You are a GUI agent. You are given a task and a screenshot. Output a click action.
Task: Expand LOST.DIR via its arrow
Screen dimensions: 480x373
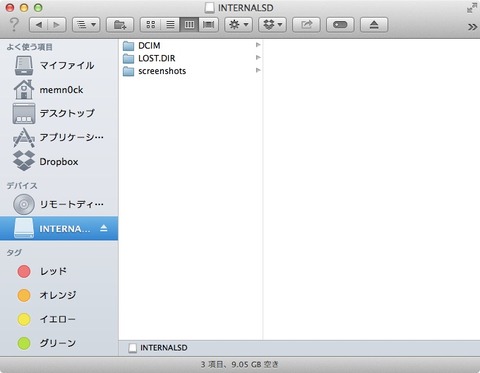pyautogui.click(x=258, y=57)
